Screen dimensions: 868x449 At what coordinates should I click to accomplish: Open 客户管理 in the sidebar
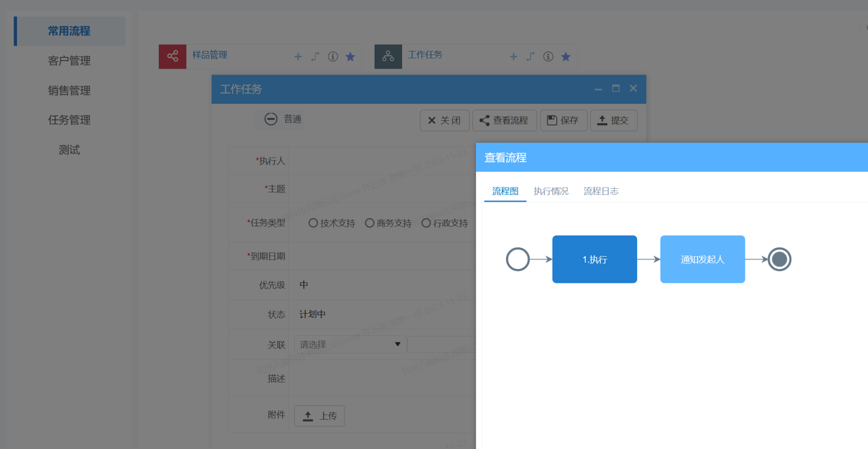tap(67, 60)
